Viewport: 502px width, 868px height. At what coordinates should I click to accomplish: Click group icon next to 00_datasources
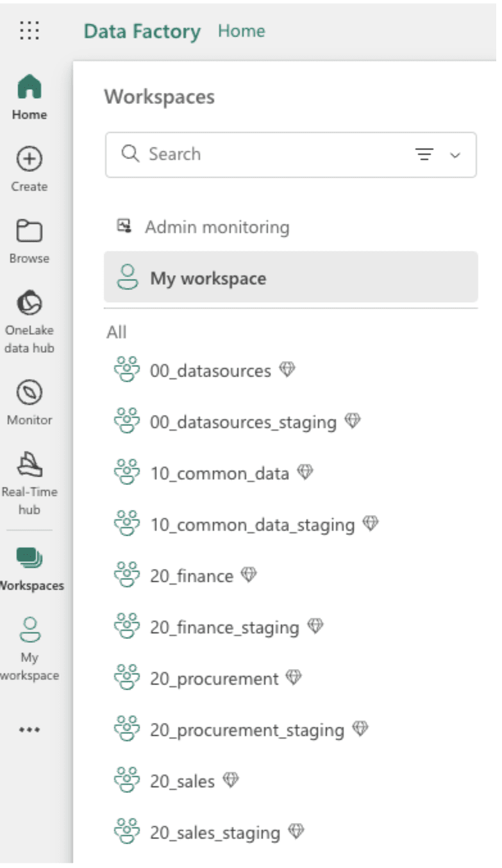pyautogui.click(x=126, y=370)
